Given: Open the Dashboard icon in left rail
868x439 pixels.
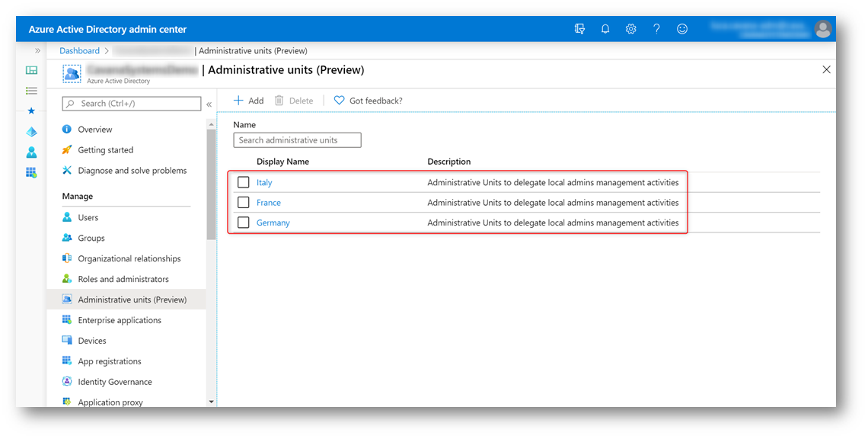Looking at the screenshot, I should 31,70.
